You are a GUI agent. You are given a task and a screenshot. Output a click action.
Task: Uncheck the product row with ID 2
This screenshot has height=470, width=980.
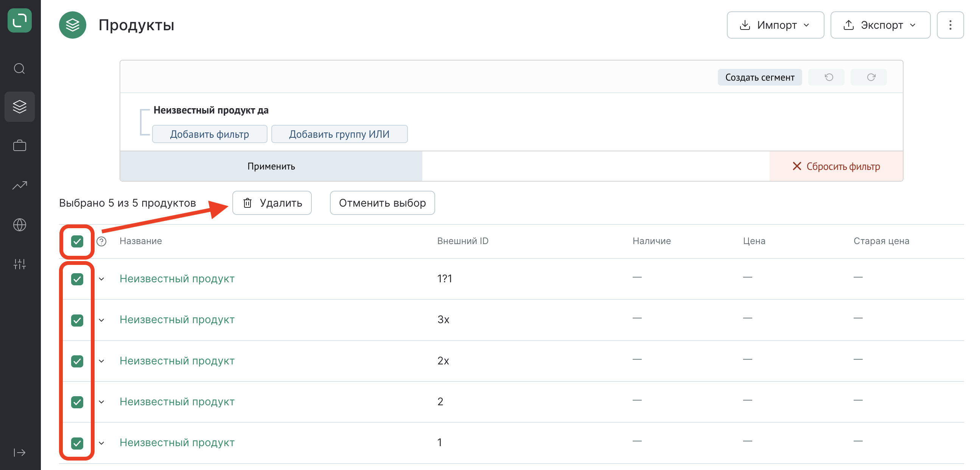pyautogui.click(x=77, y=402)
